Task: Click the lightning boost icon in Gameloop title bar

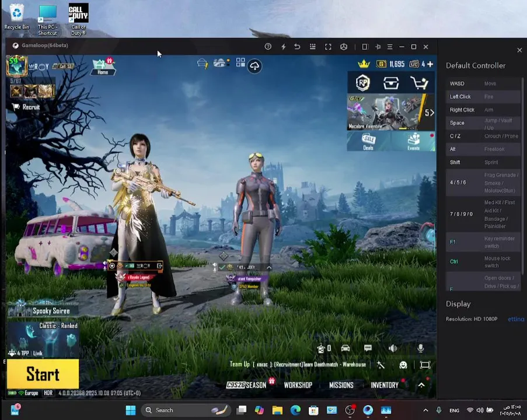Action: (x=283, y=47)
